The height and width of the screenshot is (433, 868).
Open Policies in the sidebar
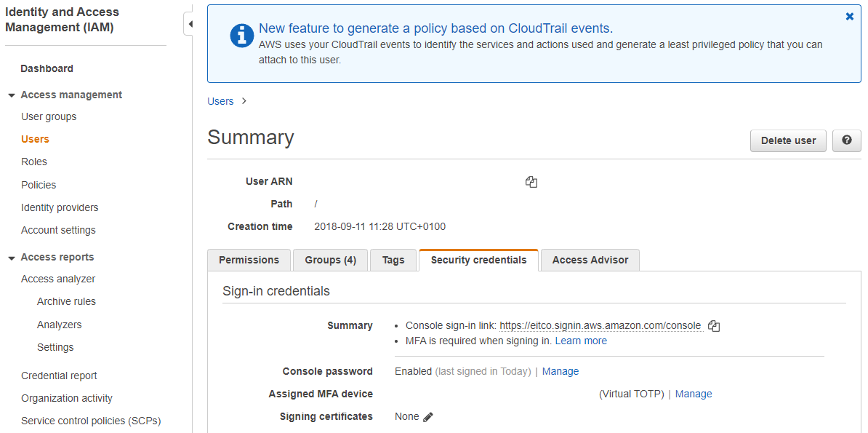pyautogui.click(x=39, y=185)
